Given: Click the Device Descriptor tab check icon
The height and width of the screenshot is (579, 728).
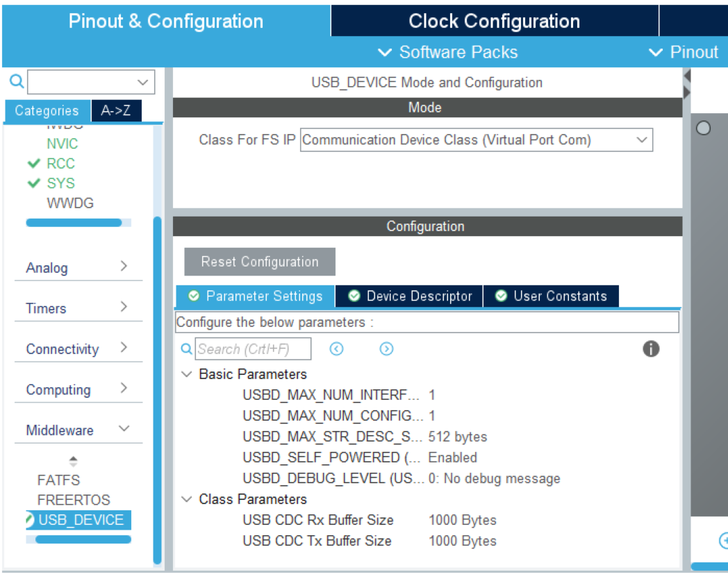Looking at the screenshot, I should tap(354, 296).
